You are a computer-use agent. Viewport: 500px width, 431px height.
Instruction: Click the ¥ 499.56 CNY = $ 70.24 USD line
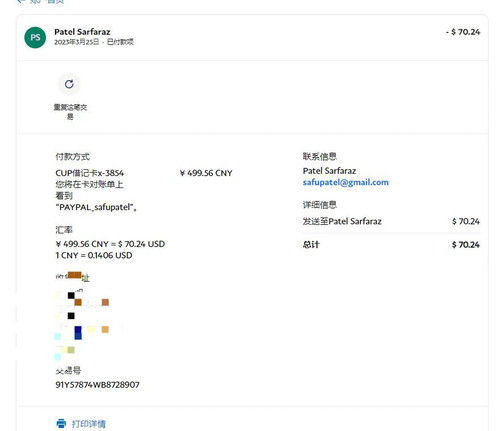pos(110,244)
